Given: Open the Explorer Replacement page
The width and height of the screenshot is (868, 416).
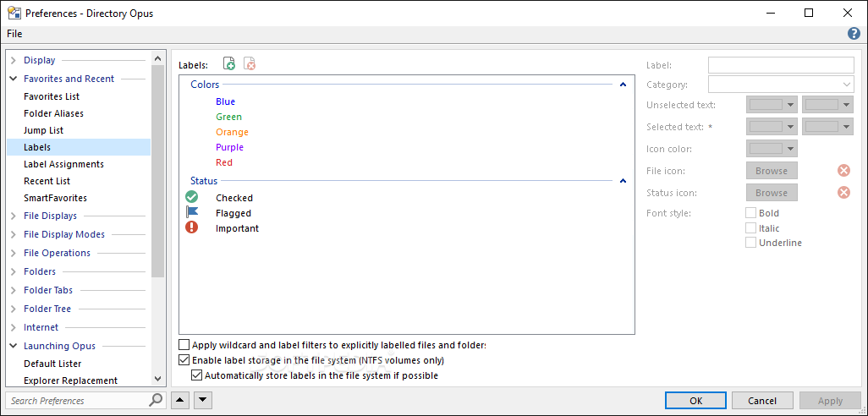Looking at the screenshot, I should point(70,380).
